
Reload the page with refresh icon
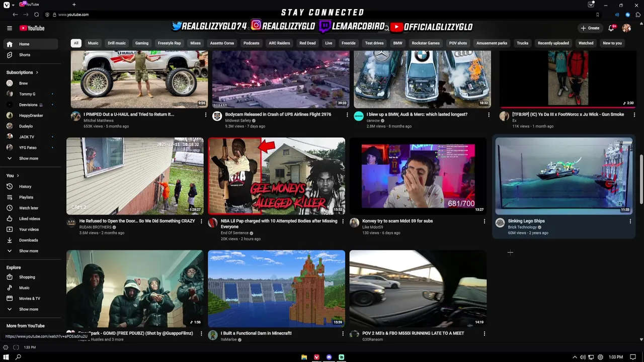tap(36, 15)
